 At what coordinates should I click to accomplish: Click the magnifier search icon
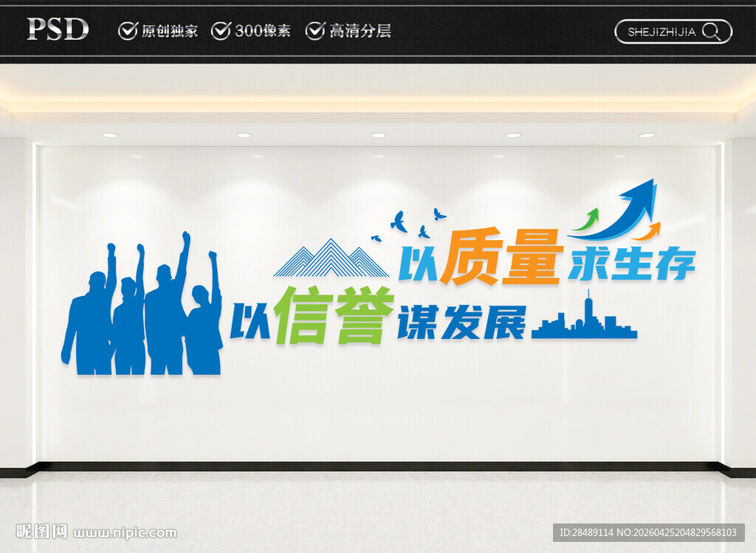click(711, 32)
